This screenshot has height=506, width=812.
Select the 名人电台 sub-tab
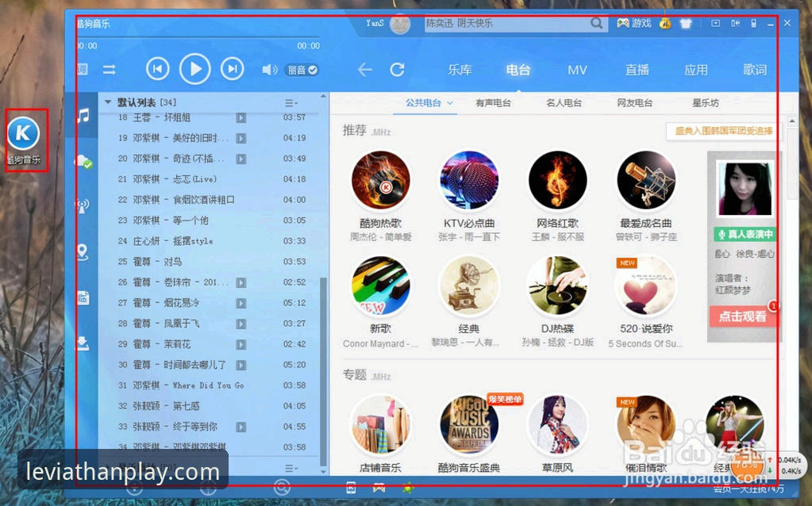tap(564, 103)
